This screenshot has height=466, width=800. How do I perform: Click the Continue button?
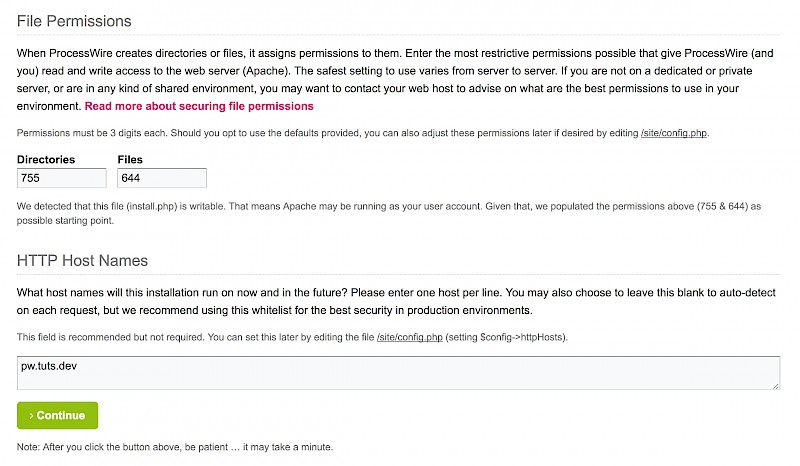pos(58,415)
